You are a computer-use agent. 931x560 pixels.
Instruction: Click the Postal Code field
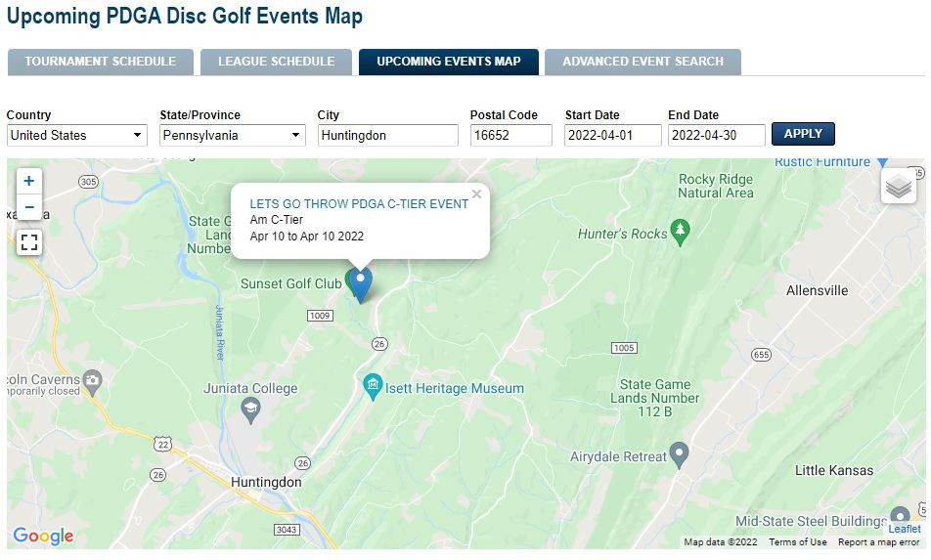point(510,135)
